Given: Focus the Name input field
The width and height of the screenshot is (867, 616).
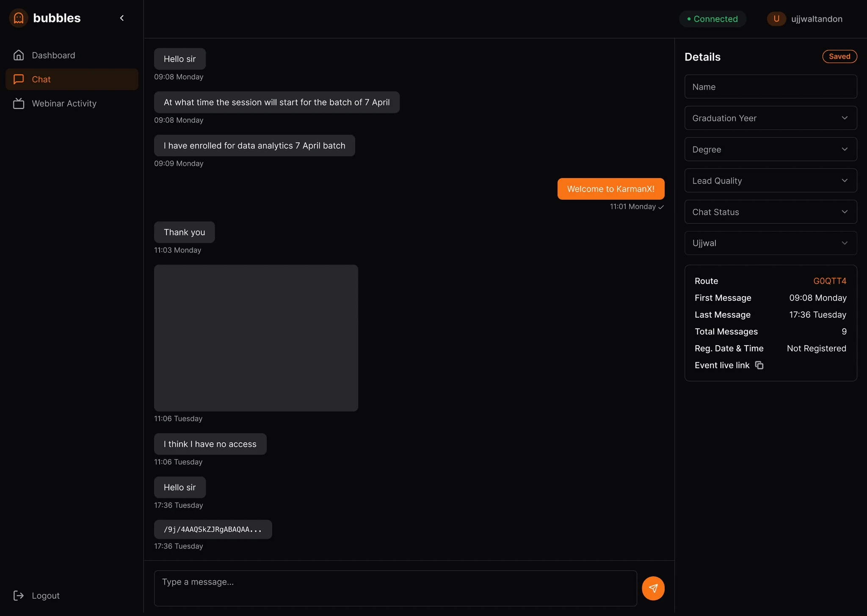Looking at the screenshot, I should [770, 87].
